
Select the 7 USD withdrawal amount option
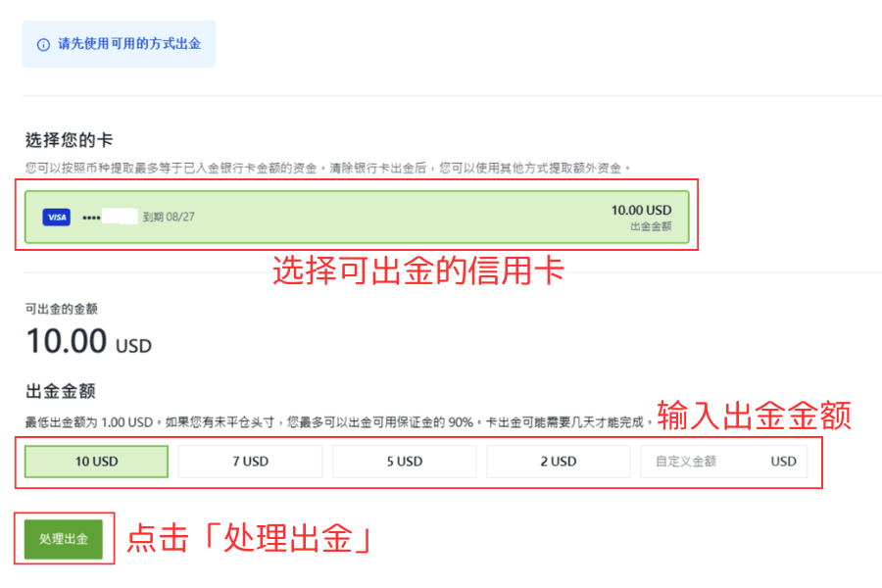[x=250, y=461]
